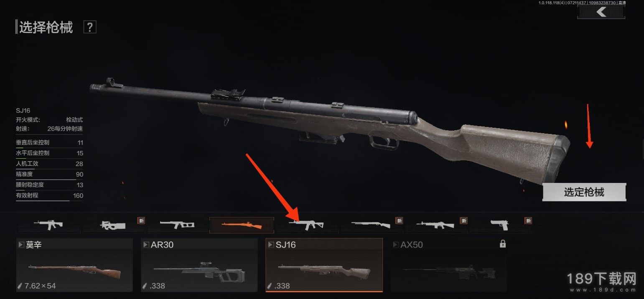Click the AX50 padlock icon
Screen dimensions: 644x299
tap(502, 244)
